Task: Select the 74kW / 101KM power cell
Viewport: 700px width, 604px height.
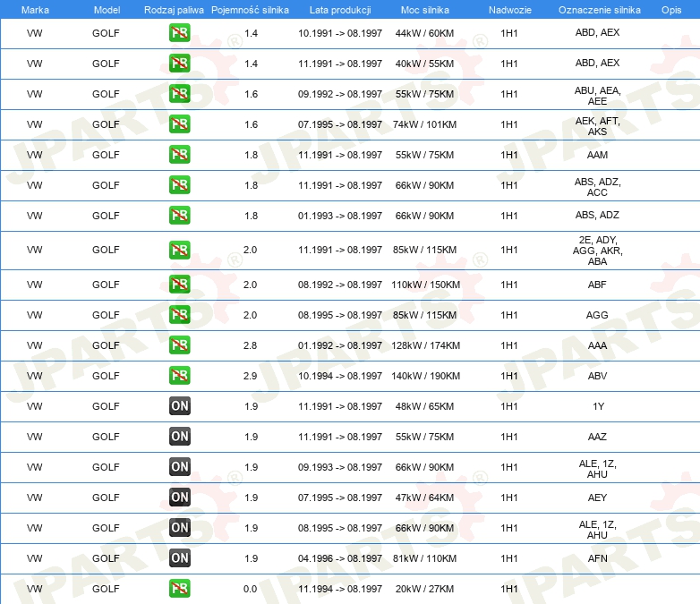Action: (x=424, y=124)
